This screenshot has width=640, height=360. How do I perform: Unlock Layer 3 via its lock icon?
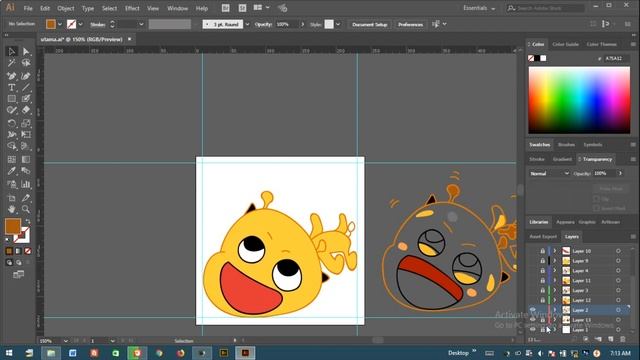tap(542, 290)
